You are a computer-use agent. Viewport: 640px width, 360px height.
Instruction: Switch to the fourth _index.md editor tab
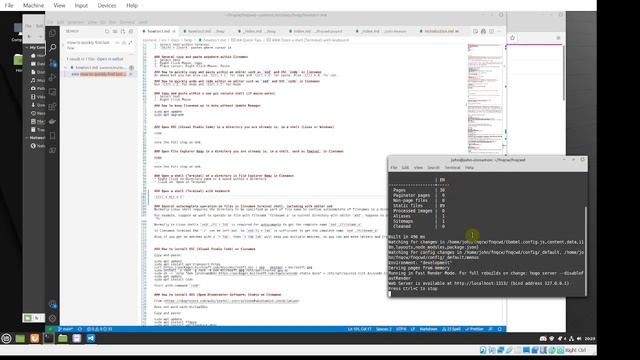click(318, 31)
